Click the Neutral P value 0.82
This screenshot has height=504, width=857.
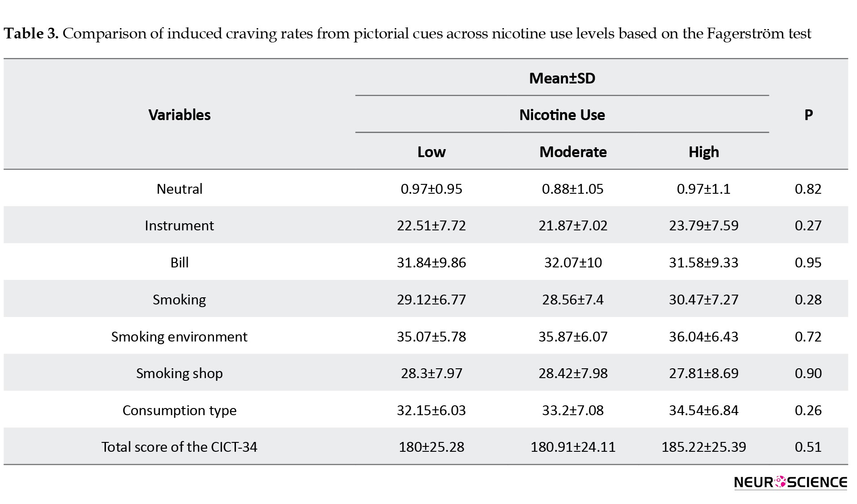click(x=808, y=189)
